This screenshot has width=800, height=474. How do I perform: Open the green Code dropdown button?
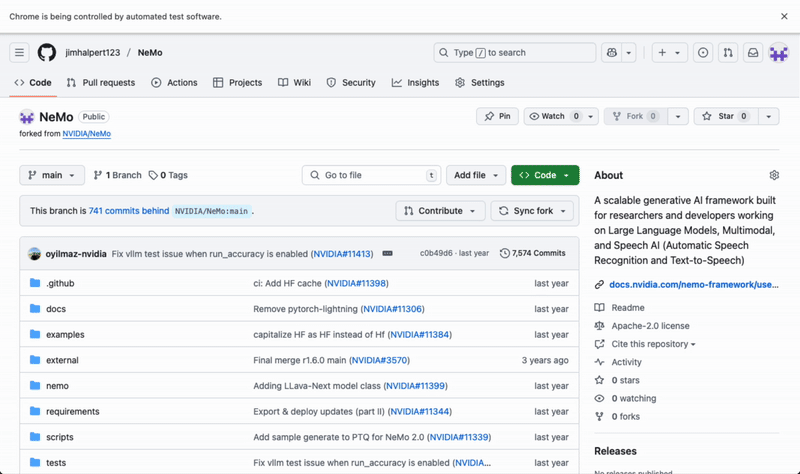[x=545, y=175]
